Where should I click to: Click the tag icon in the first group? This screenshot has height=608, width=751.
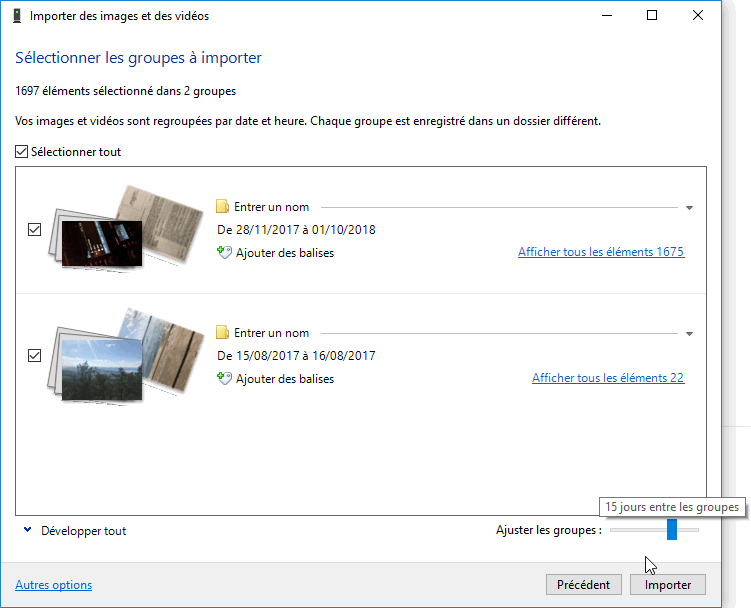[x=224, y=253]
